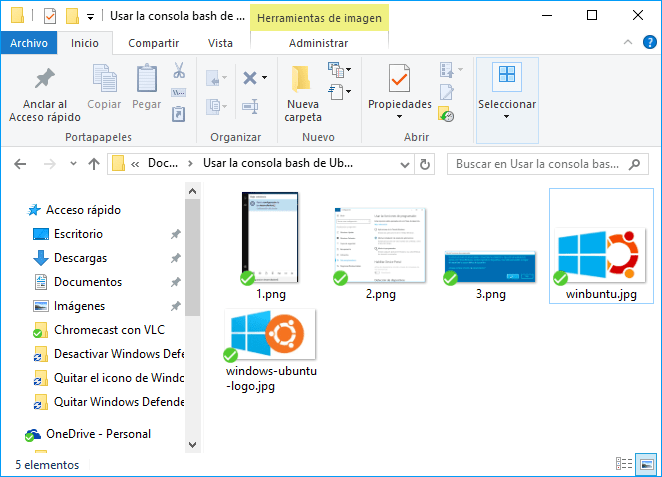Open the New item dropdown arrow
662x477 pixels.
(x=349, y=69)
